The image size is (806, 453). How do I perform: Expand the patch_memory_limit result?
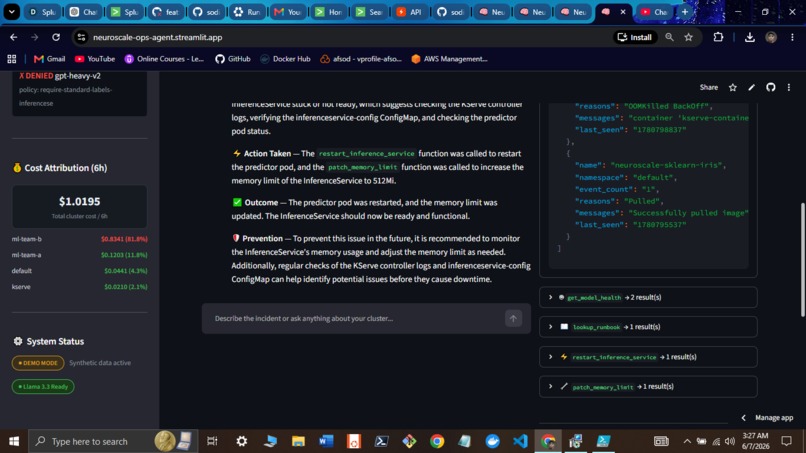pos(648,387)
